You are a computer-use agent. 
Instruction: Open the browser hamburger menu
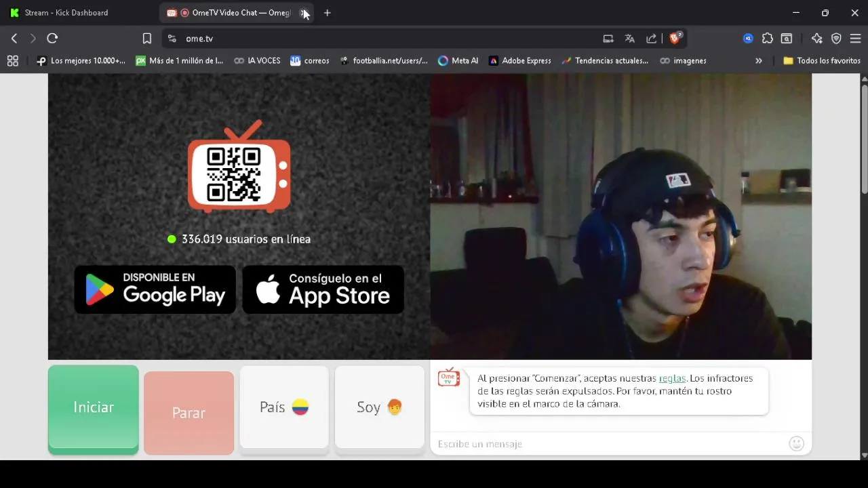855,39
